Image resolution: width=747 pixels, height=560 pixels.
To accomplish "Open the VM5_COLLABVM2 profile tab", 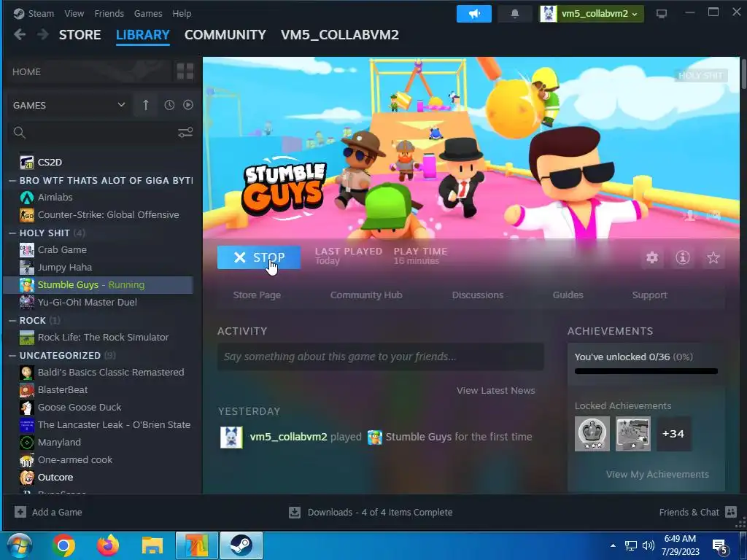I will click(x=340, y=35).
